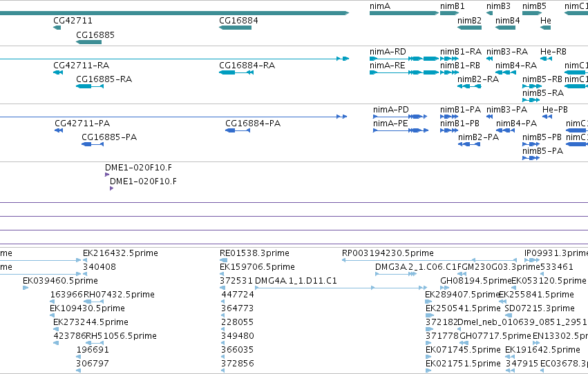
Task: Select EST RH51056.5prime
Action: [121, 336]
